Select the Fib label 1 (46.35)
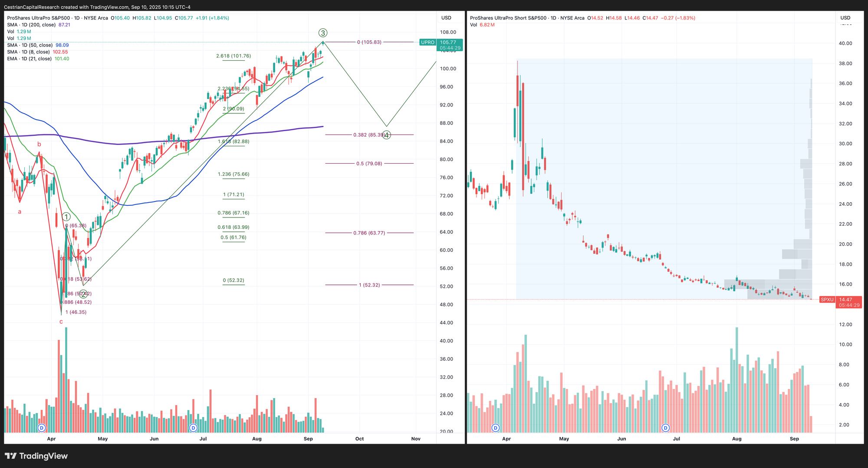The width and height of the screenshot is (868, 468). pyautogui.click(x=76, y=312)
